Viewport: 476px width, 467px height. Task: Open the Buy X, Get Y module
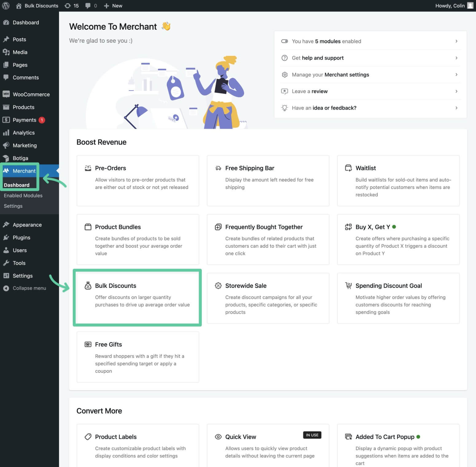tap(398, 239)
